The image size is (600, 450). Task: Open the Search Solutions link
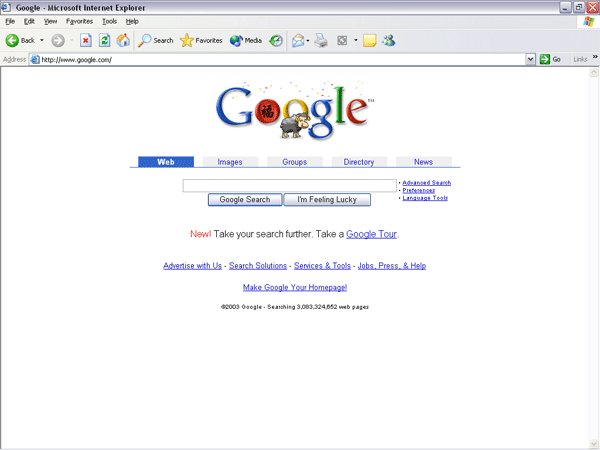click(x=258, y=266)
